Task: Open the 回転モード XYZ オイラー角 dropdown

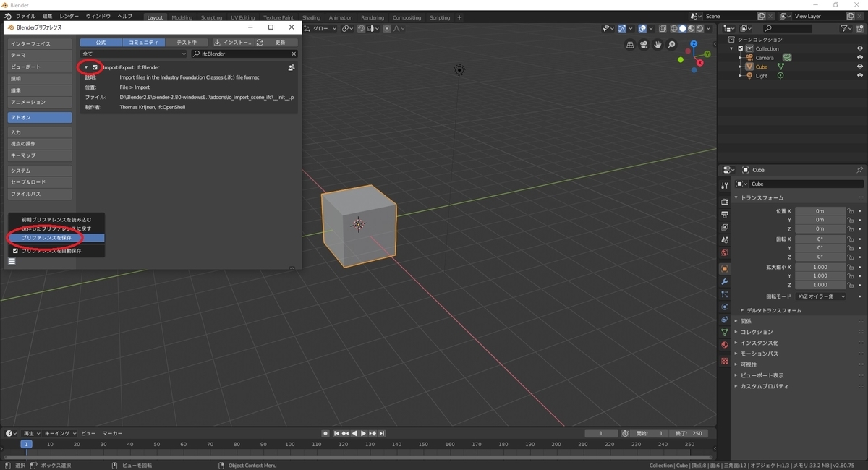Action: pos(820,296)
